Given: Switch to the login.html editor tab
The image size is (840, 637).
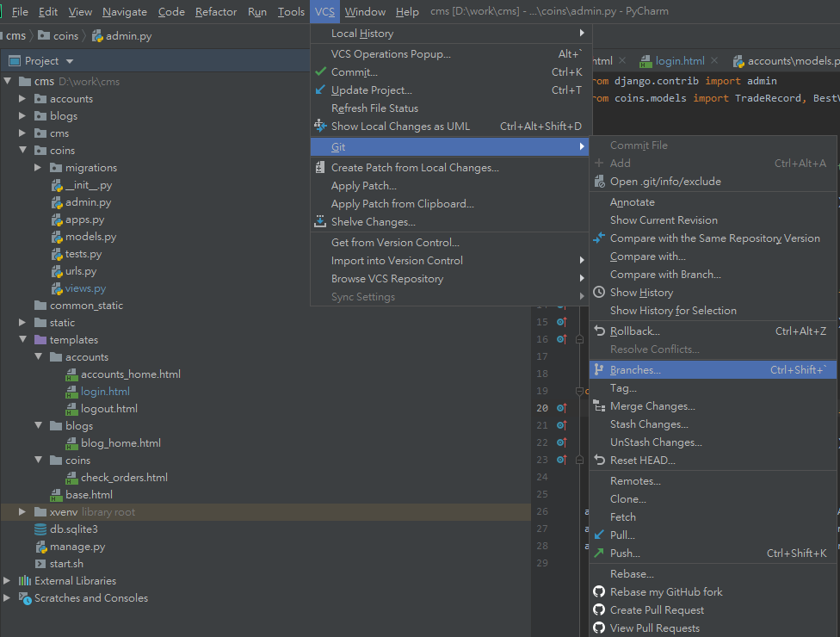Looking at the screenshot, I should [x=680, y=61].
